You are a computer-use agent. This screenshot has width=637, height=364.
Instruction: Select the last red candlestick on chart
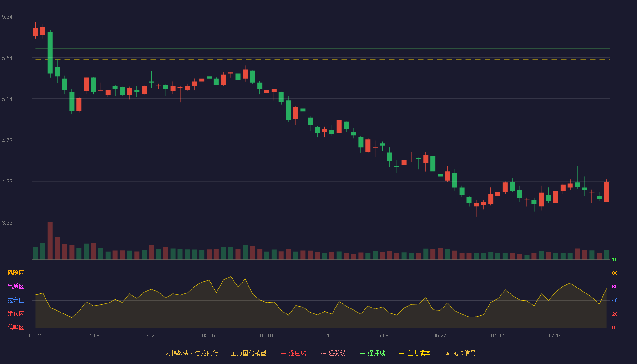tap(606, 192)
